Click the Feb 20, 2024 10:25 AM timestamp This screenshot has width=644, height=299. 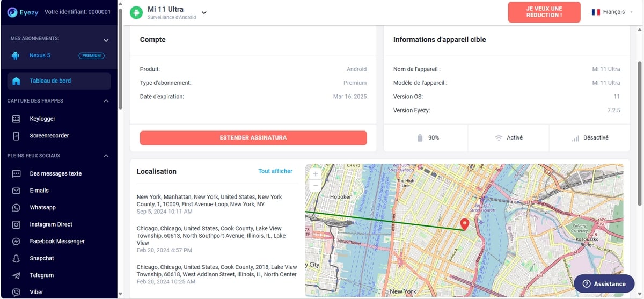[166, 282]
